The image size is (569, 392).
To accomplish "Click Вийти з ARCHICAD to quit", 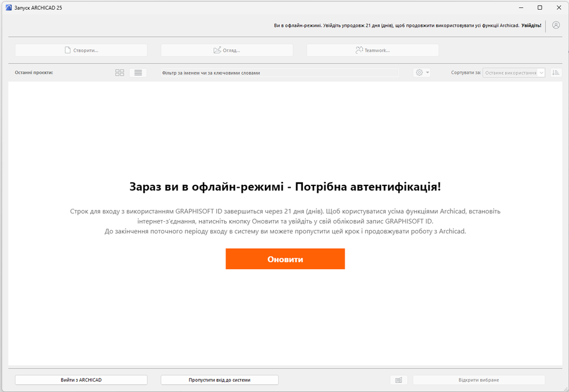I will tap(81, 379).
